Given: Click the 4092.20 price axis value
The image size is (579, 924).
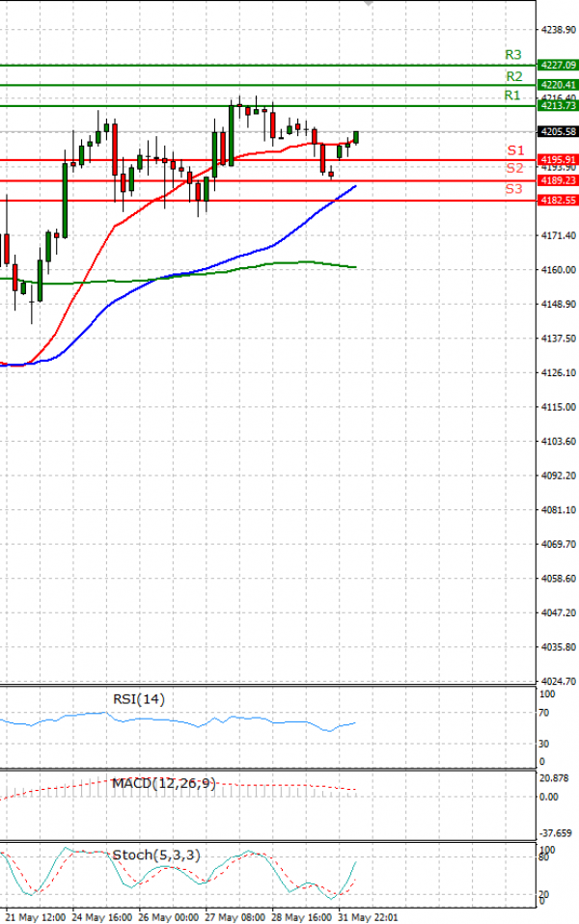Looking at the screenshot, I should point(559,476).
